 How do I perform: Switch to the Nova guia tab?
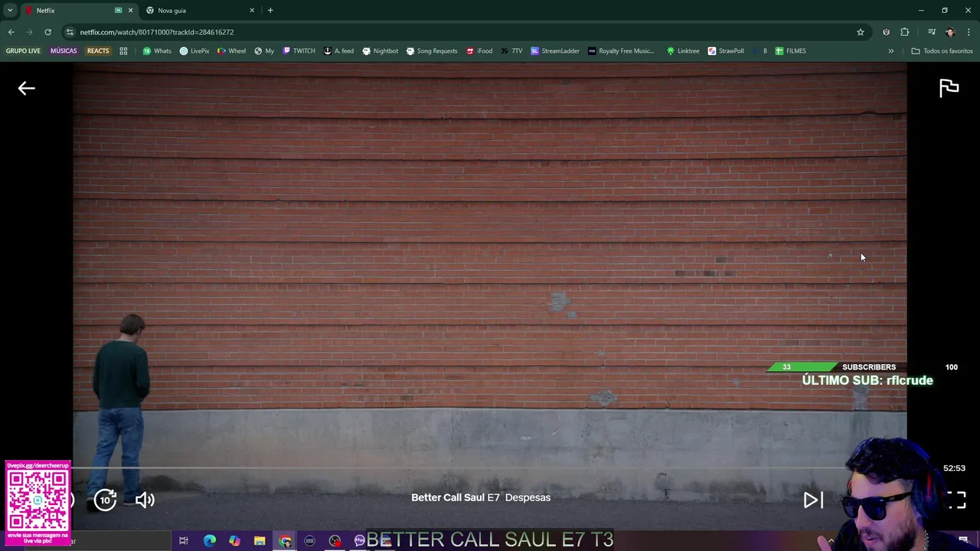[199, 11]
